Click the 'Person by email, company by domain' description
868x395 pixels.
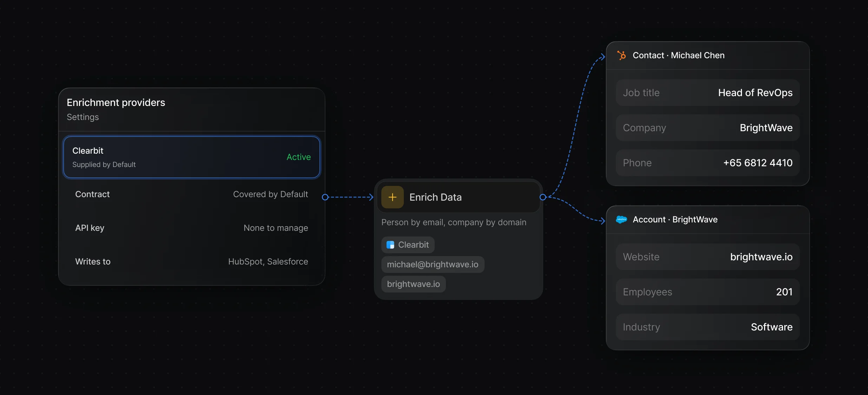[x=454, y=222]
